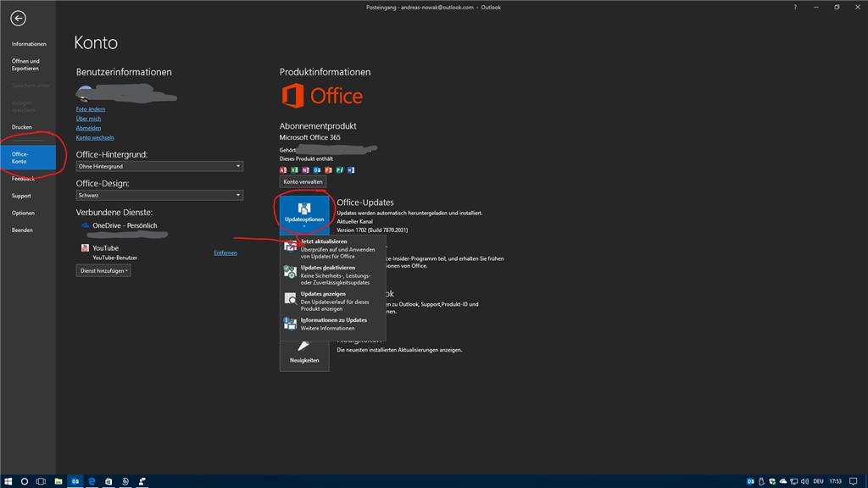Expand the Office-Hintergrund dropdown
Screen dimensions: 868x488
159,166
